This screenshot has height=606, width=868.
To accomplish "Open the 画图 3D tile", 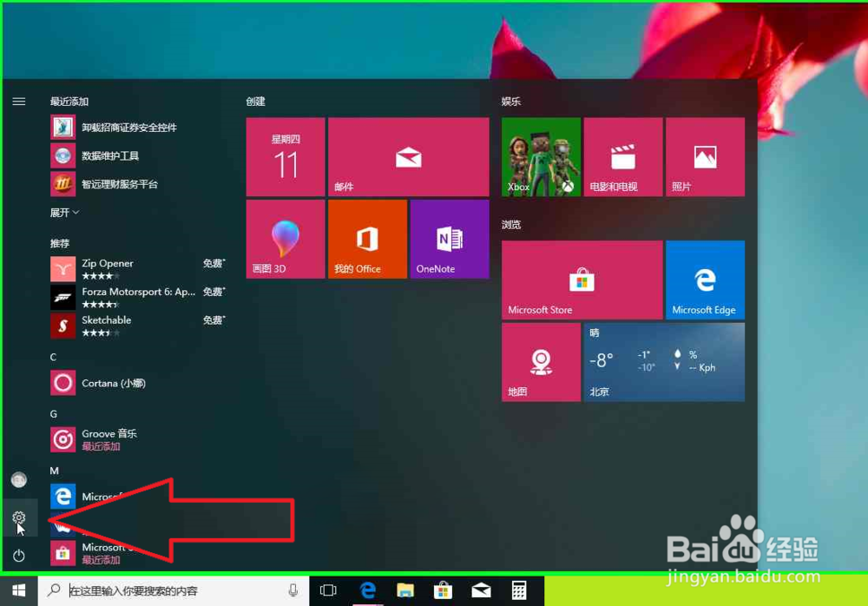I will 285,239.
